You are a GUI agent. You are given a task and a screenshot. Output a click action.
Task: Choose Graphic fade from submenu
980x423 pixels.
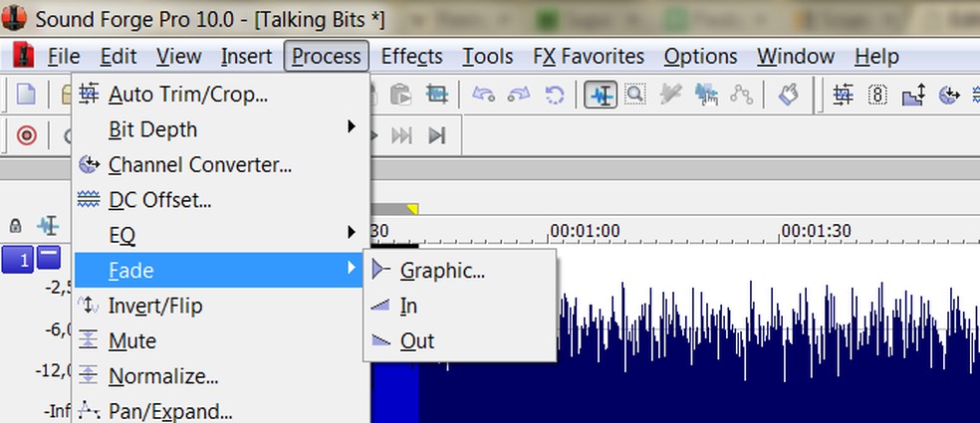coord(459,270)
